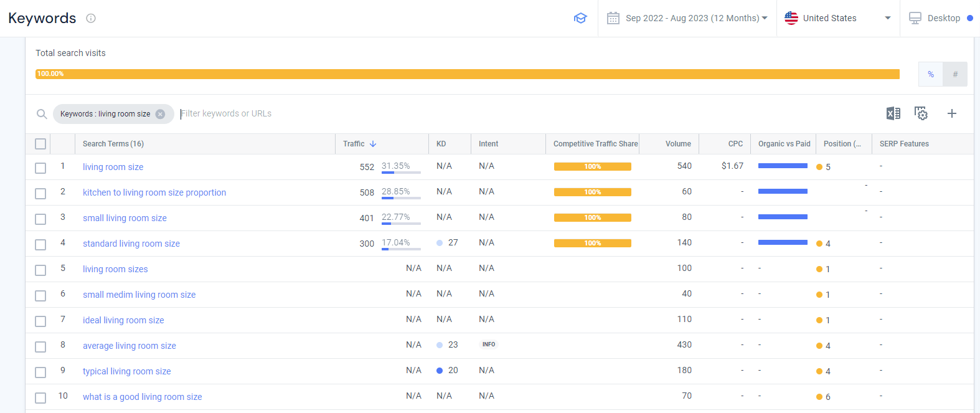
Task: Open kitchen to living room size proportion link
Action: point(154,192)
